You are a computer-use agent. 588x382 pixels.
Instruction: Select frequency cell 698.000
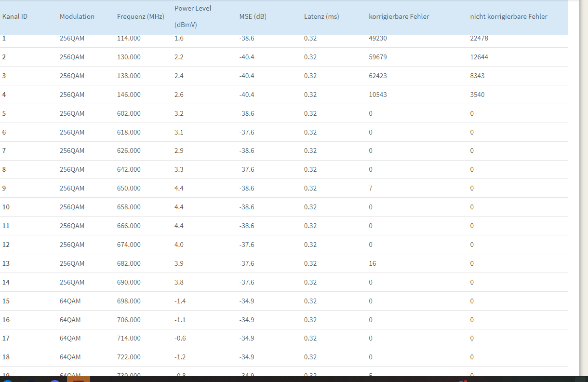[x=129, y=301]
